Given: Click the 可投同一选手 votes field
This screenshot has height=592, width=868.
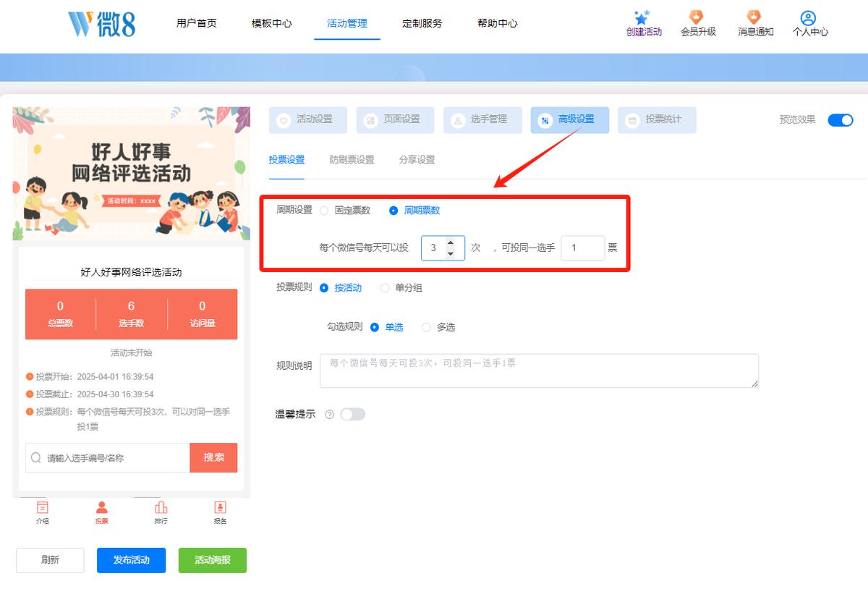Looking at the screenshot, I should pyautogui.click(x=583, y=248).
